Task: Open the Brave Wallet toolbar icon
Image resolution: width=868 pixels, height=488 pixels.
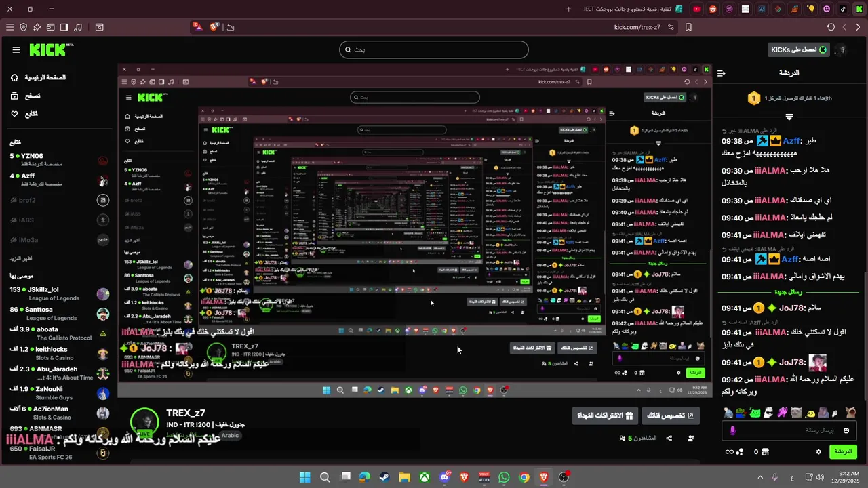Action: coord(51,27)
